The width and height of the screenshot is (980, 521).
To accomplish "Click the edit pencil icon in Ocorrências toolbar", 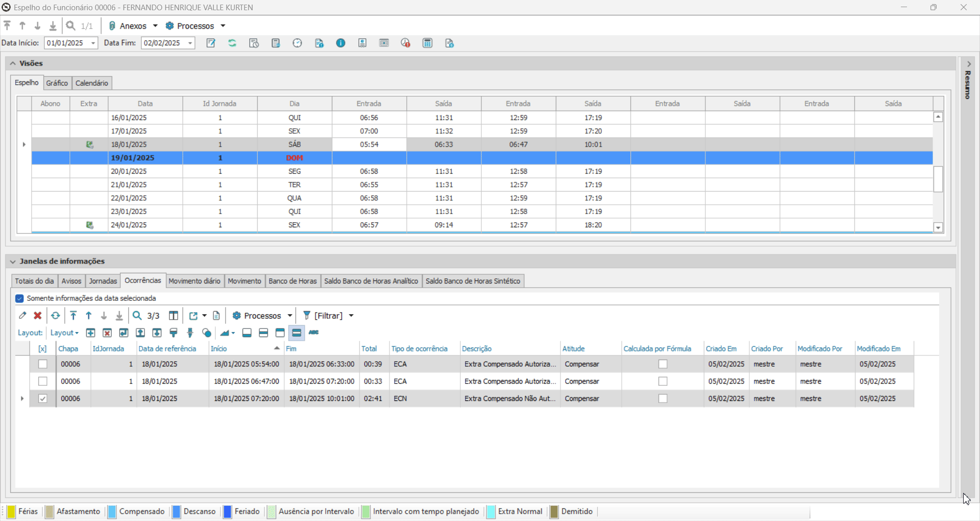I will tap(22, 316).
